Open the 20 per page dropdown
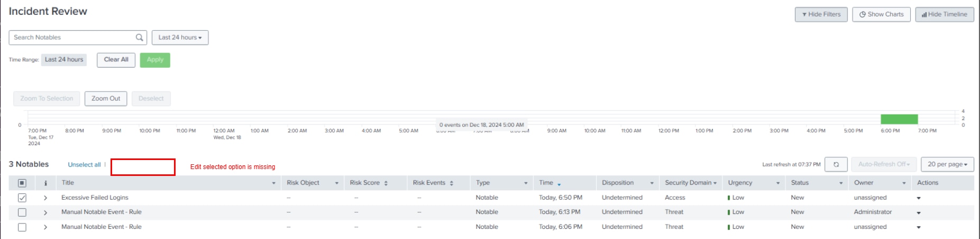 pyautogui.click(x=947, y=164)
